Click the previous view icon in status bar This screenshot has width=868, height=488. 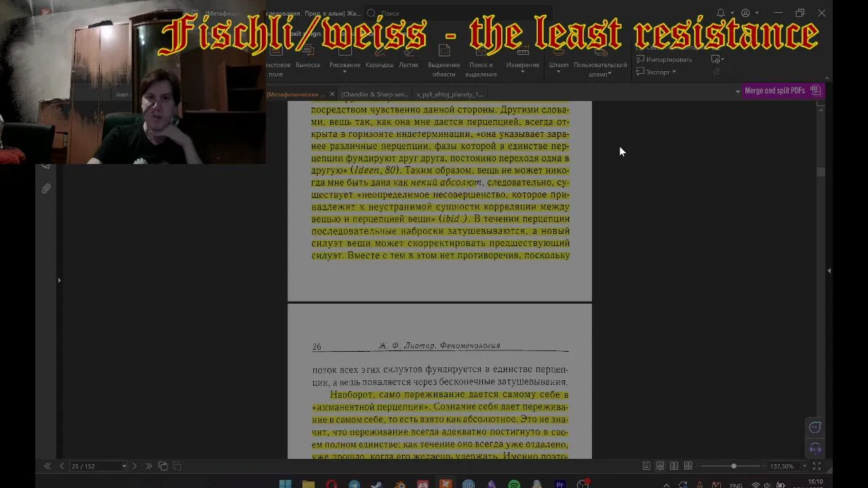tap(163, 466)
